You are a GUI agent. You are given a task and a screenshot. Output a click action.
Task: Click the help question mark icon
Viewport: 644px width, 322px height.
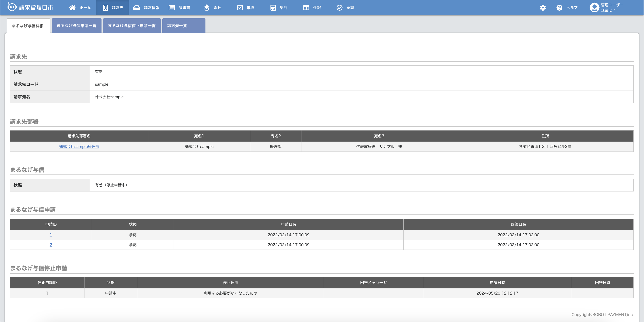[559, 8]
